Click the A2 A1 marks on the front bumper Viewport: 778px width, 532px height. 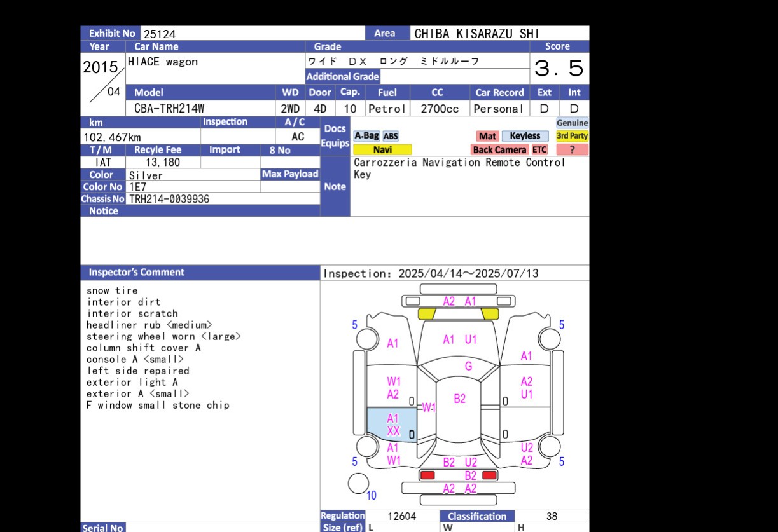point(459,301)
